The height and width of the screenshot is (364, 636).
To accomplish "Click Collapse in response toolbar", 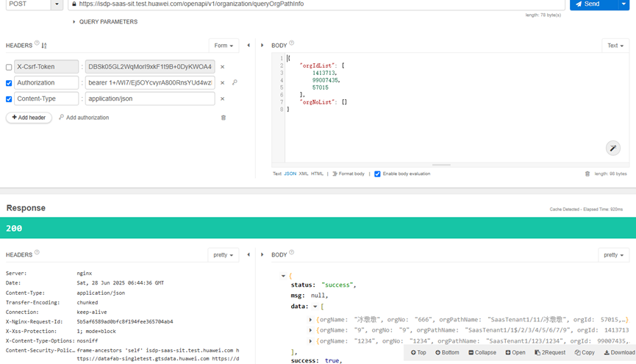I will [x=482, y=353].
